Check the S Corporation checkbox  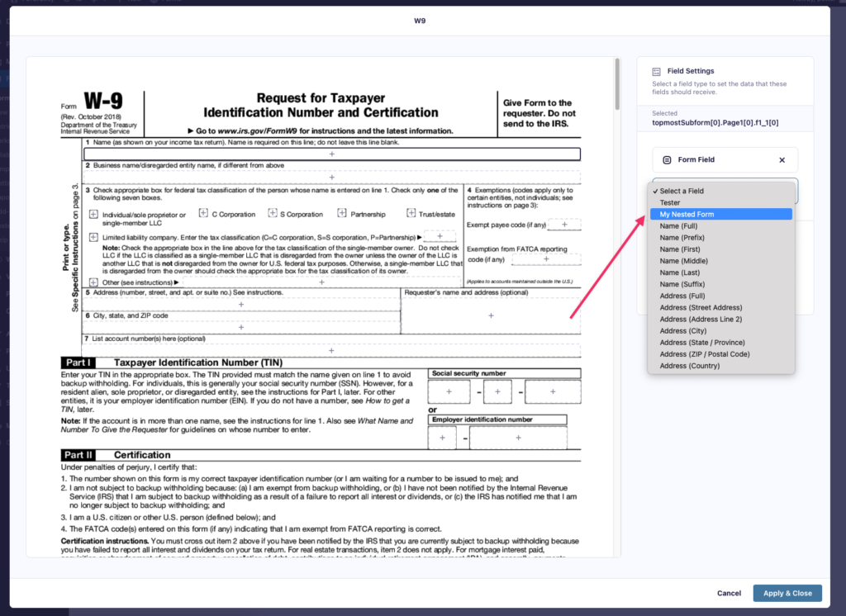[x=271, y=214]
